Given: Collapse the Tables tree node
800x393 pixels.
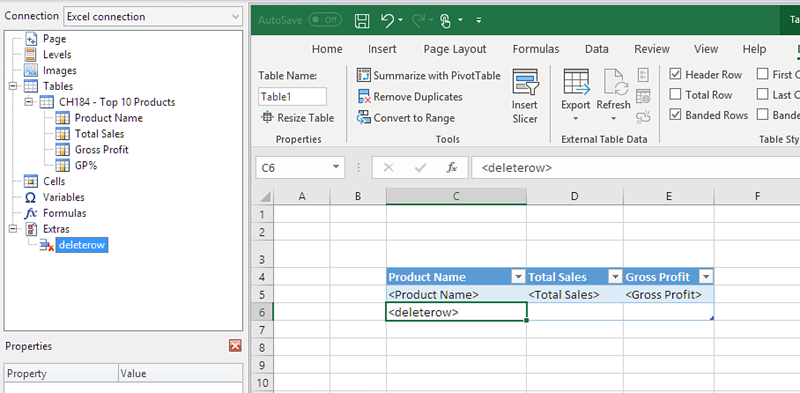Looking at the screenshot, I should pos(13,86).
